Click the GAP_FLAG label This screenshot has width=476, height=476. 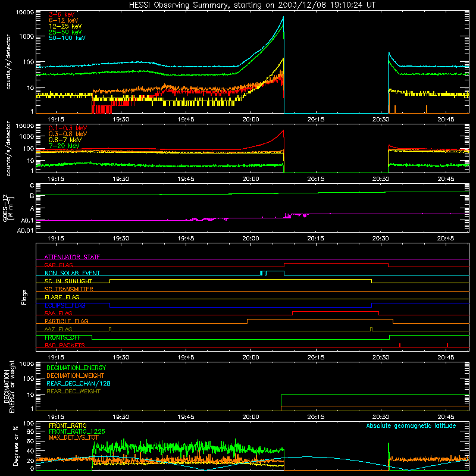click(58, 265)
